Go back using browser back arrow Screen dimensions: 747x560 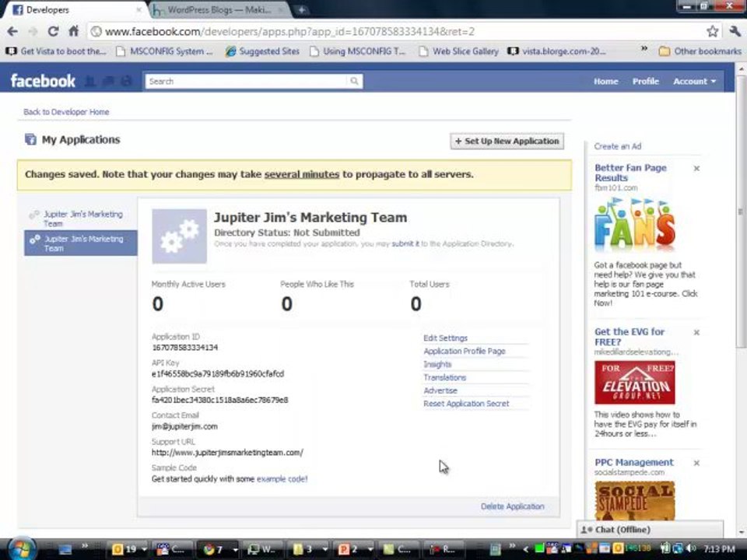point(13,31)
